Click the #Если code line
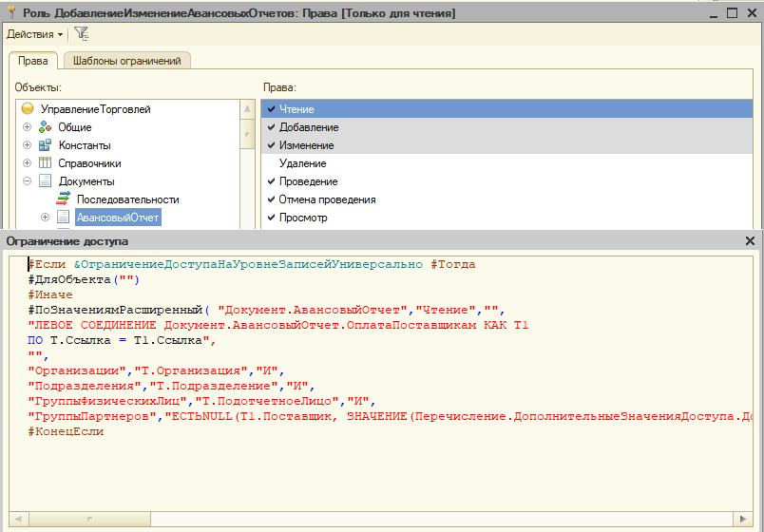The height and width of the screenshot is (532, 764). [x=252, y=264]
